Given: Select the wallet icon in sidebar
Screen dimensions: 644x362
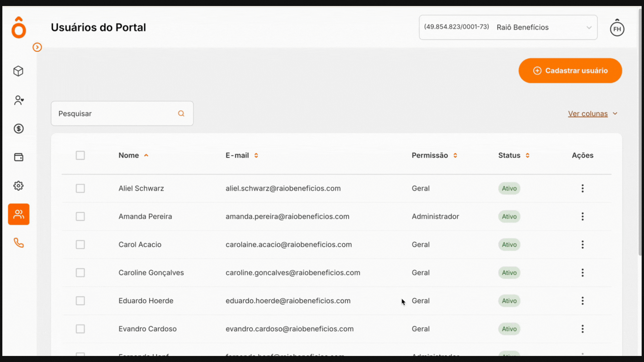Looking at the screenshot, I should 18,157.
